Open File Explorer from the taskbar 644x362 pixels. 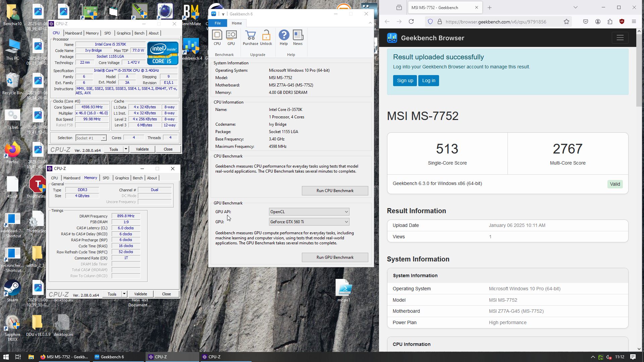[31, 357]
